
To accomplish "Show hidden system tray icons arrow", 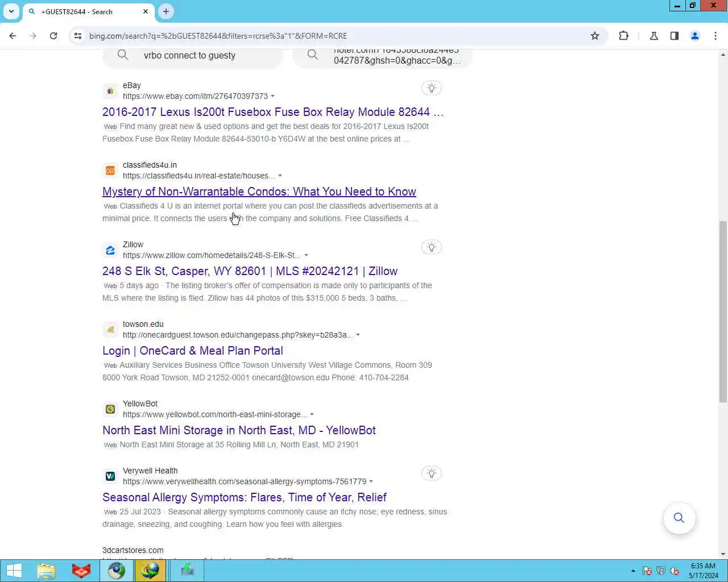I will coord(633,571).
